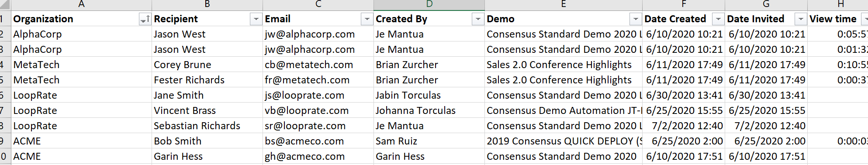Select the 2019 Consensus QUICK DEPLOY cell
Screen dimensions: 868x165
click(x=564, y=141)
